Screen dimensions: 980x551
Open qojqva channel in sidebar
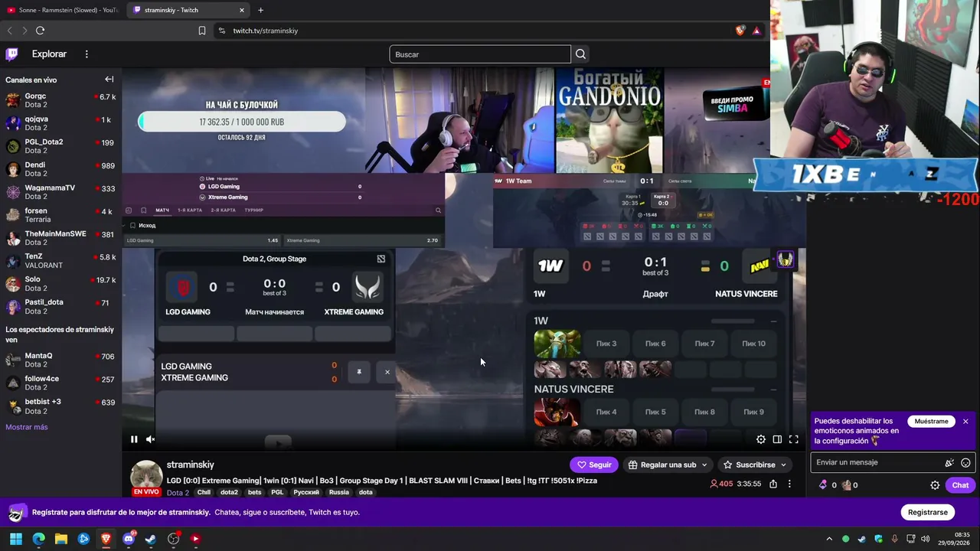pyautogui.click(x=60, y=123)
